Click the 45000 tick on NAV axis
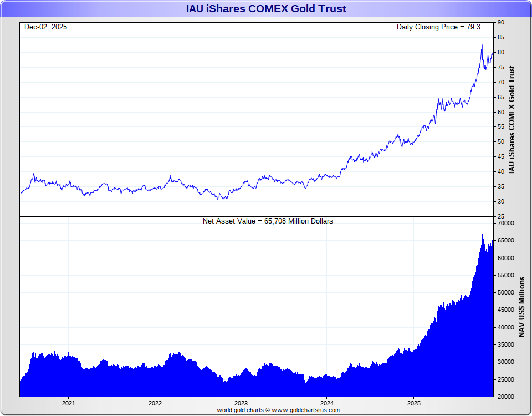 pos(507,310)
